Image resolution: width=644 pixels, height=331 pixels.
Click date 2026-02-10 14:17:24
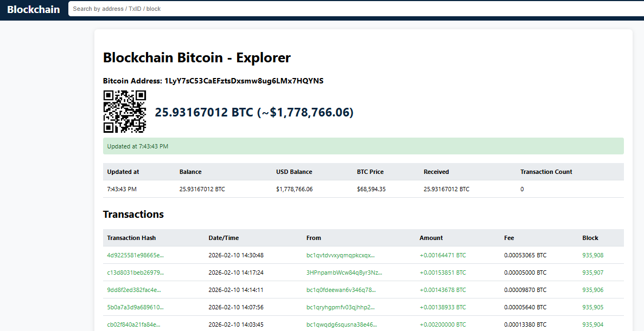click(x=236, y=272)
